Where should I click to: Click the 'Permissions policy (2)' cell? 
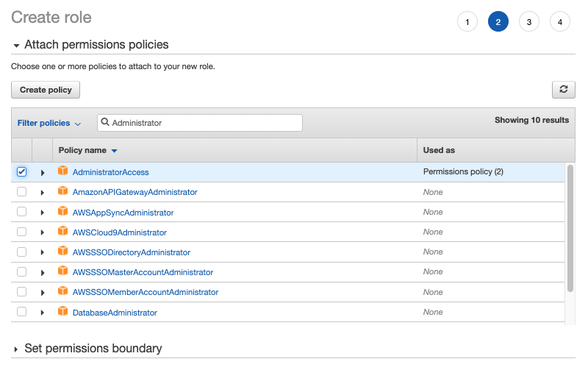(x=463, y=171)
